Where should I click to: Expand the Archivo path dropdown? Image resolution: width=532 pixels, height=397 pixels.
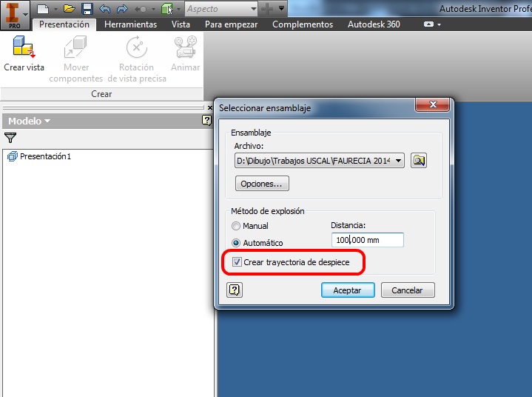coord(398,160)
